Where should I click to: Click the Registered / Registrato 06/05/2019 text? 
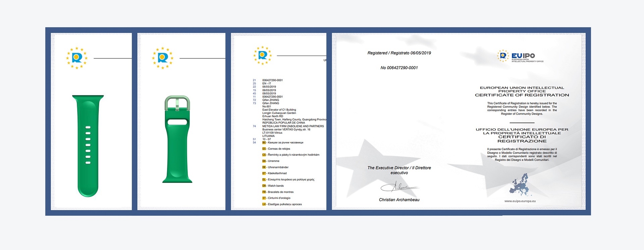399,53
